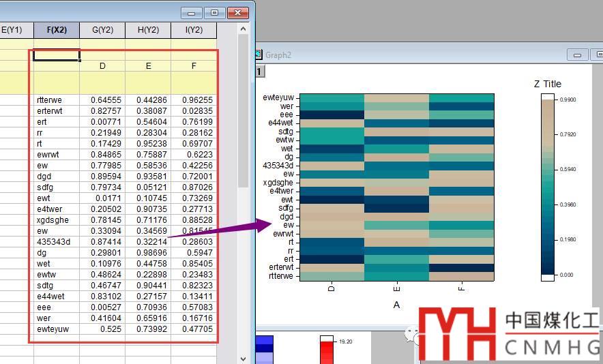This screenshot has height=364, width=603.
Task: Click the blue color scale at the bottom
Action: (x=263, y=349)
